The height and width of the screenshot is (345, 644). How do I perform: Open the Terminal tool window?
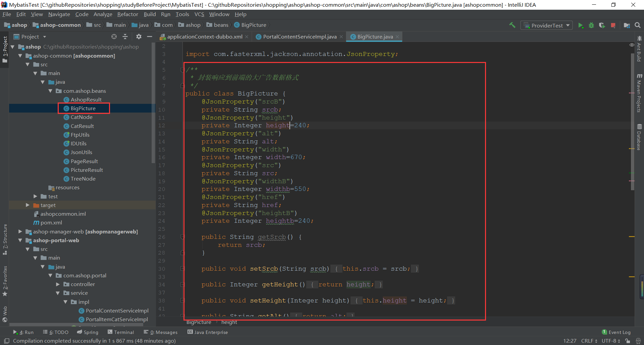121,332
